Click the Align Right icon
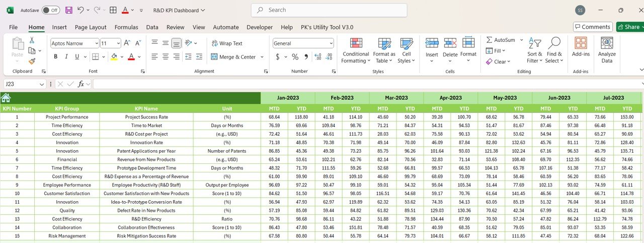Viewport: 644px width, 243px height. [177, 57]
